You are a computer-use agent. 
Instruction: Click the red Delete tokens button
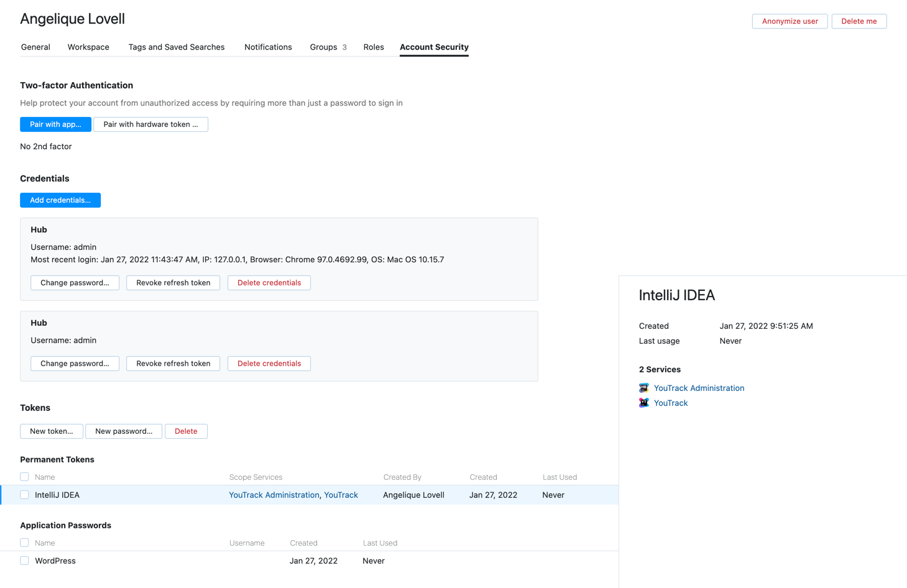[x=186, y=431]
